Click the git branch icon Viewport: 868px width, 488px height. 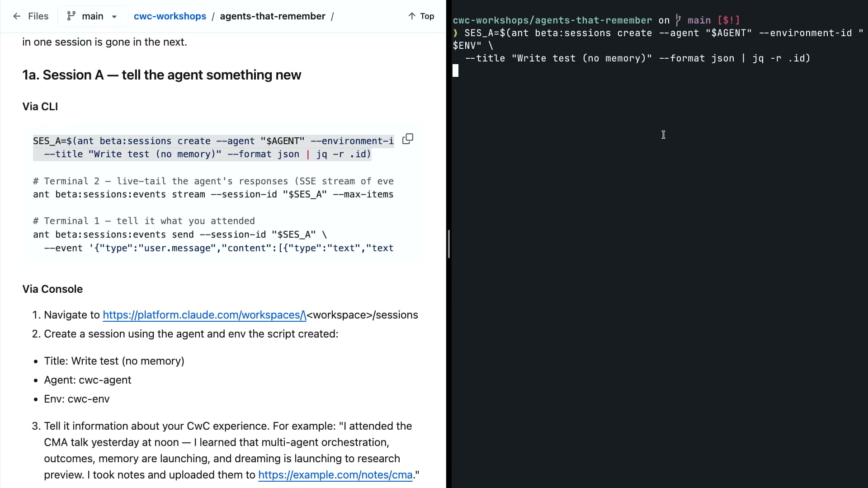click(71, 16)
